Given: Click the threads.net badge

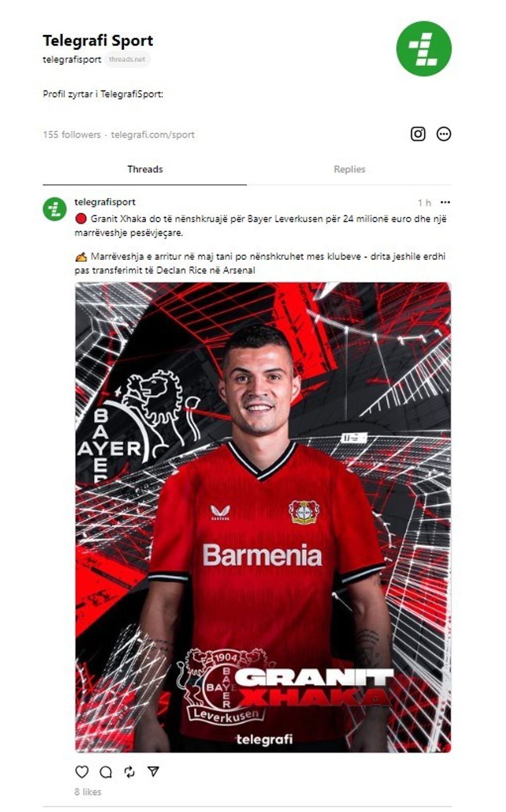Looking at the screenshot, I should point(127,59).
